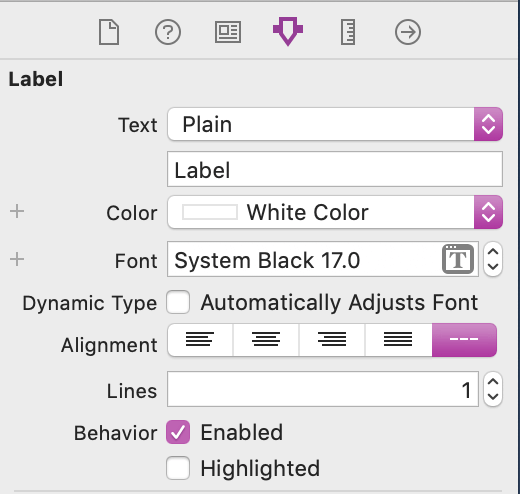Open the White Color dropdown
The height and width of the screenshot is (494, 520).
click(335, 212)
